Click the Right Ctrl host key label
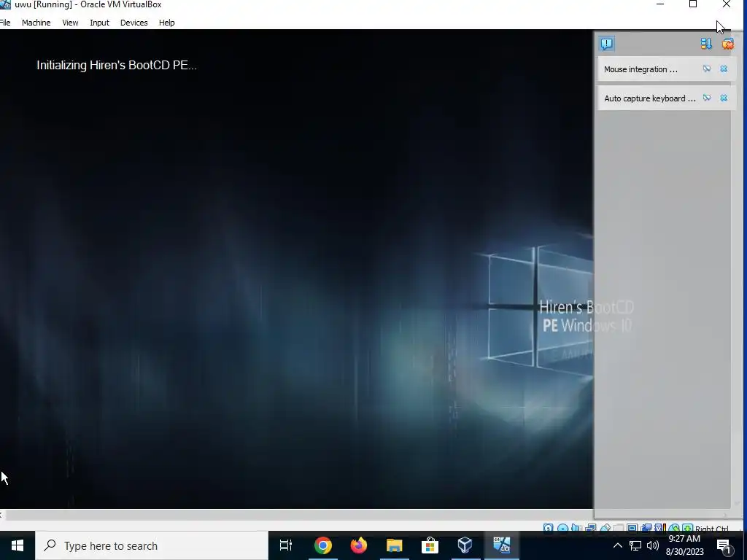Screen dimensions: 747x560 point(711,529)
